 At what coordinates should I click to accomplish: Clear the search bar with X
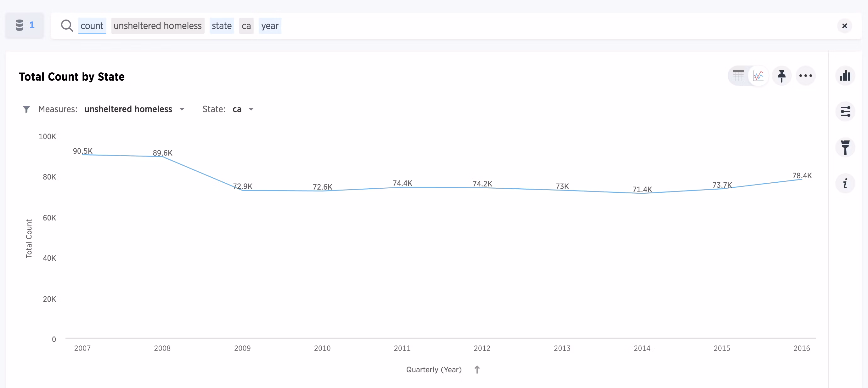coord(844,26)
